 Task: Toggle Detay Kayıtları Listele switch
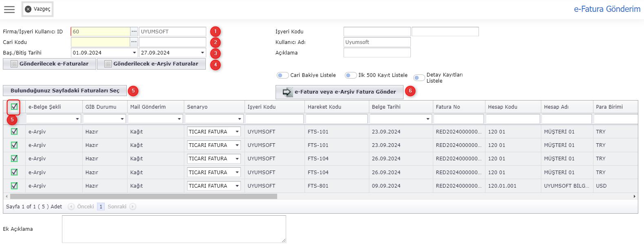[x=419, y=78]
